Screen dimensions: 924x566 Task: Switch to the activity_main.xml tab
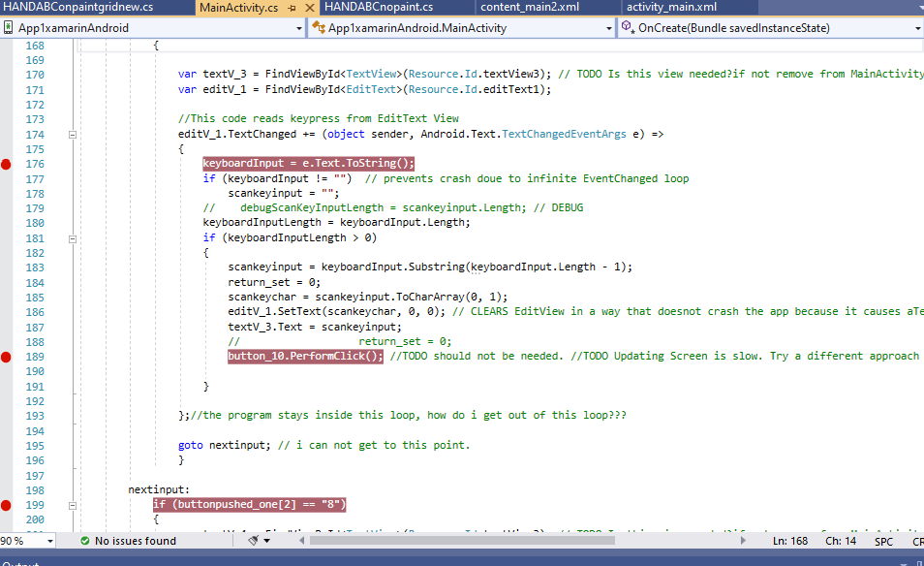click(x=671, y=7)
